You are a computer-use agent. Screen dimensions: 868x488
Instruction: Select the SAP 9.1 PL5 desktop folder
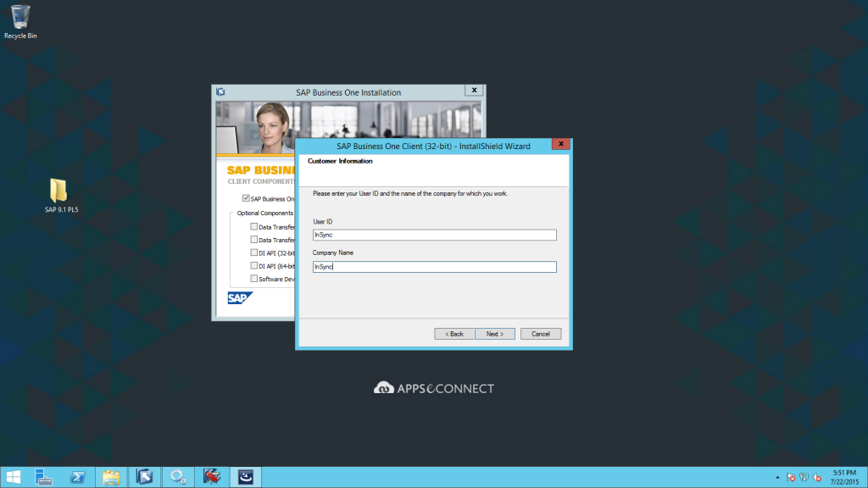61,196
